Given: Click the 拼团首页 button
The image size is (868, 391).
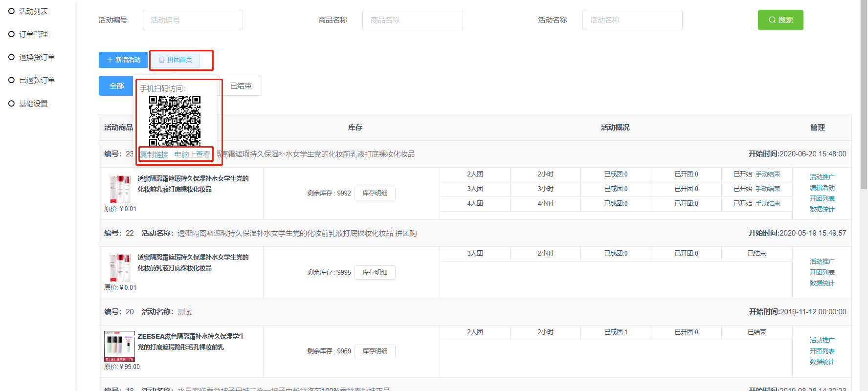Looking at the screenshot, I should pyautogui.click(x=176, y=60).
